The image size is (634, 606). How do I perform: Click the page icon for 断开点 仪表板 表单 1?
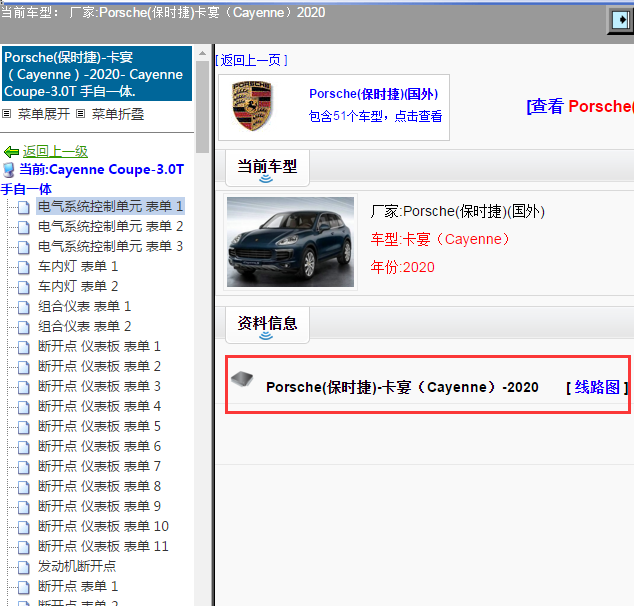coord(23,347)
